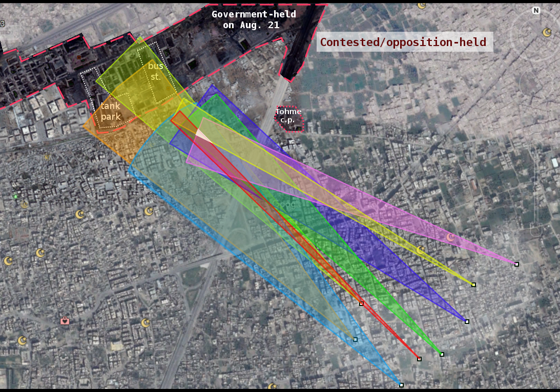Click the endpoint marker of the red sightline

(x=419, y=359)
